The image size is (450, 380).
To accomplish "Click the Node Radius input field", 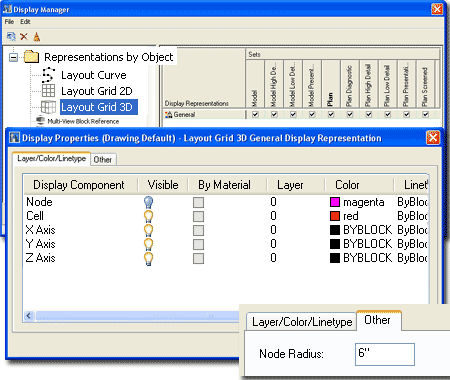I will pyautogui.click(x=385, y=354).
